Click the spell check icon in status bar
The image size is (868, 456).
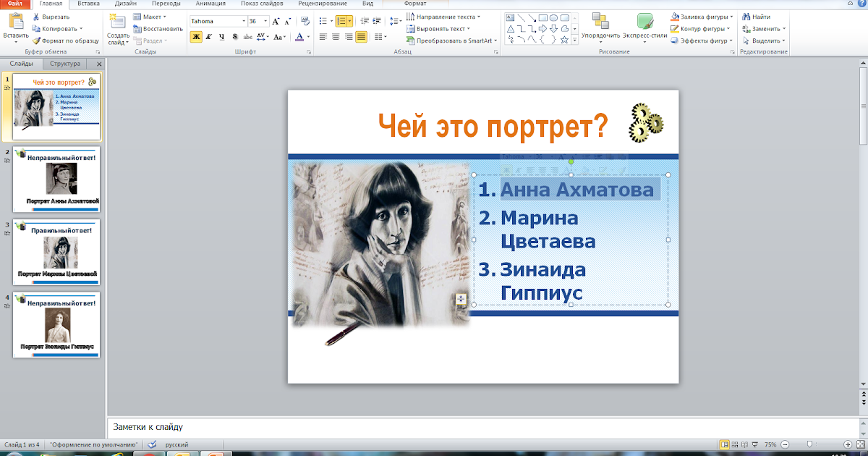(151, 444)
